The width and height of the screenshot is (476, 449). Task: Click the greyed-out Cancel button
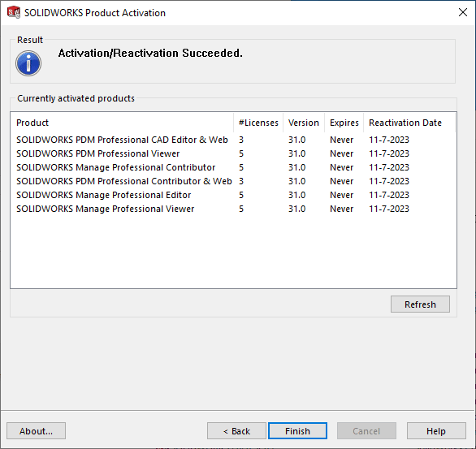366,431
